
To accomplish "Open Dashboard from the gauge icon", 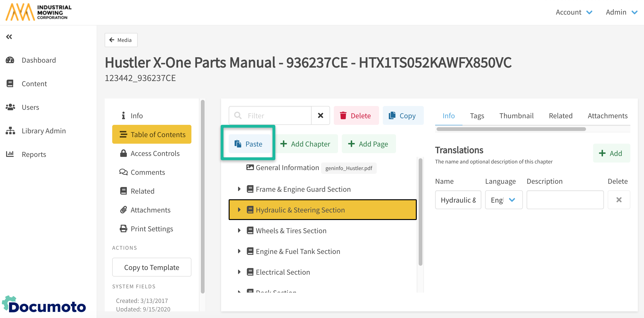I will pyautogui.click(x=10, y=60).
